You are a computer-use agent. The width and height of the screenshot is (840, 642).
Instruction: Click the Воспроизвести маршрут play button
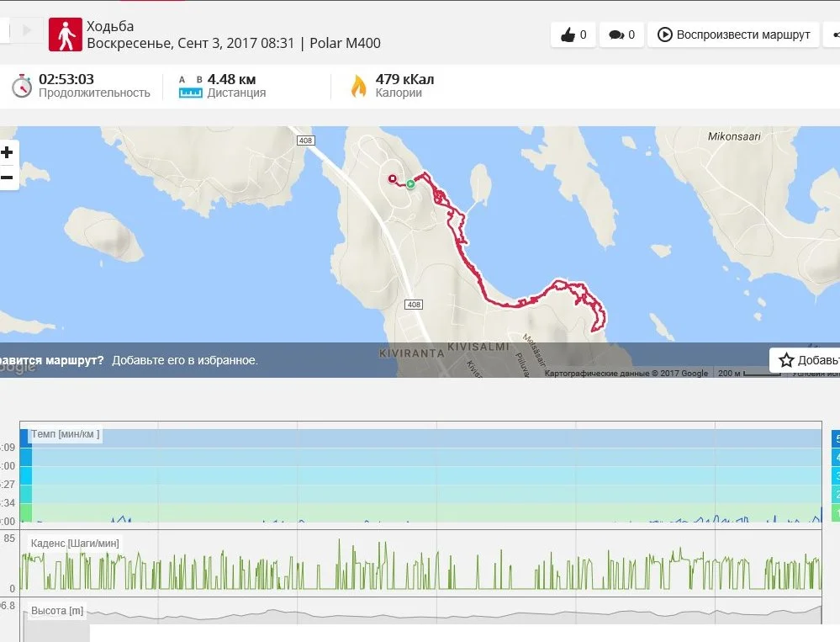pyautogui.click(x=734, y=34)
